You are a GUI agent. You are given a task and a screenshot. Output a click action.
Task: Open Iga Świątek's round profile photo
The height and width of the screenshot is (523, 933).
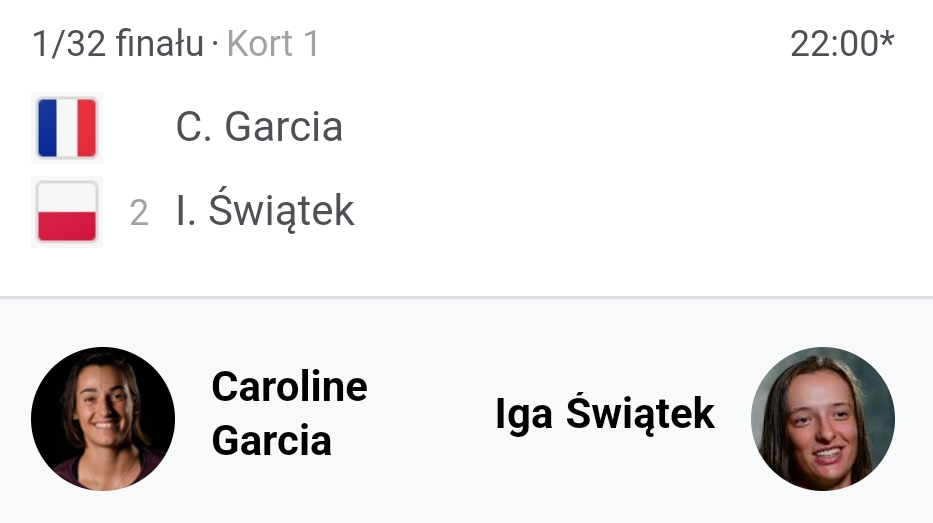pos(822,418)
